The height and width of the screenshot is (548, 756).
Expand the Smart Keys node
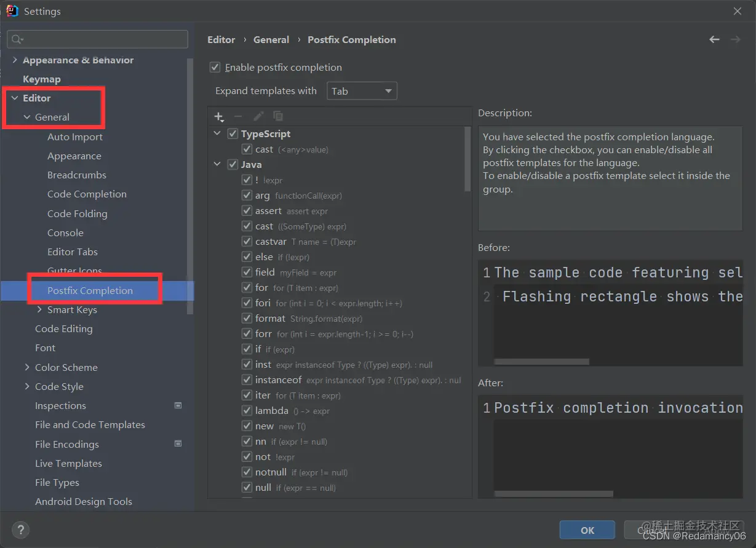click(39, 309)
